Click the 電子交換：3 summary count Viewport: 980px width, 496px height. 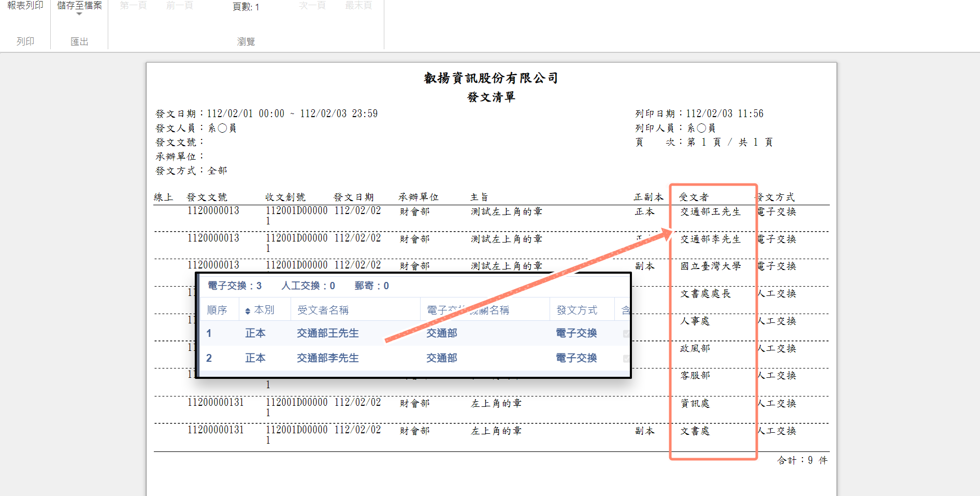pos(235,286)
